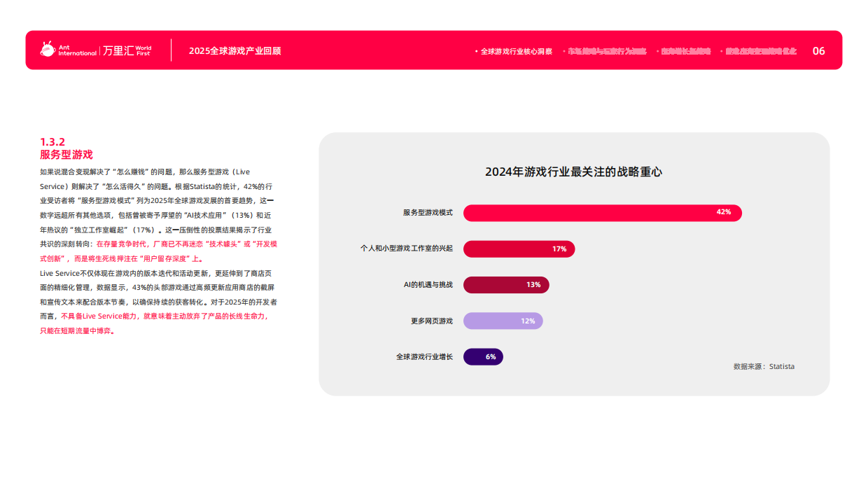Click the bullet dot before 全球游戏行业核心洞察
The height and width of the screenshot is (488, 868).
pos(475,50)
